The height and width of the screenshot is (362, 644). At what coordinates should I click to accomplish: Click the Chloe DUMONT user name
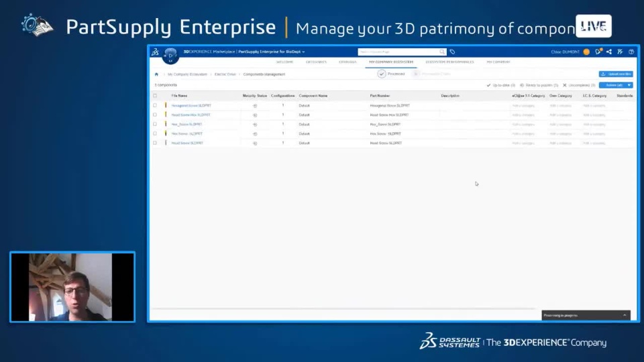tap(565, 52)
